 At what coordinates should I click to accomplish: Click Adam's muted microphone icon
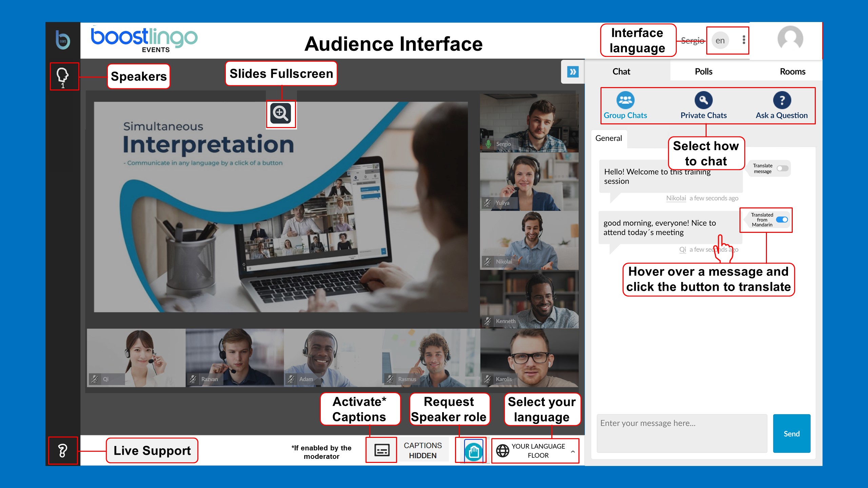pos(291,379)
